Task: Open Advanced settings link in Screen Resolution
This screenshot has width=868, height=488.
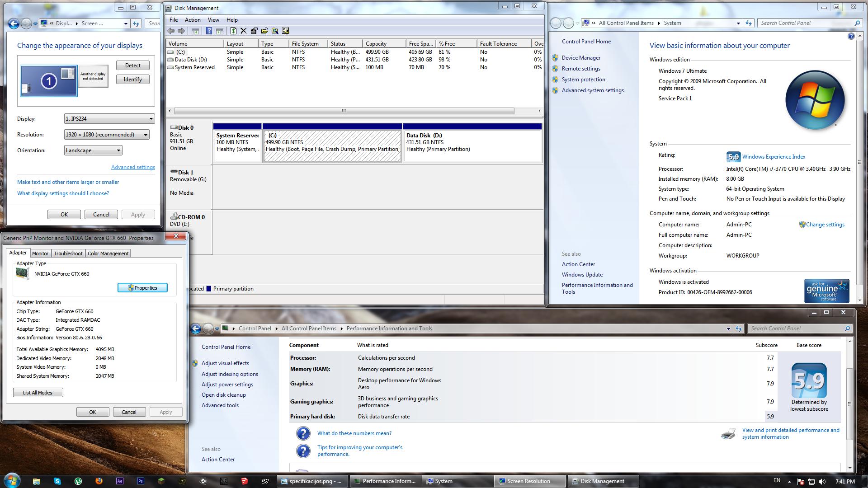Action: 133,167
